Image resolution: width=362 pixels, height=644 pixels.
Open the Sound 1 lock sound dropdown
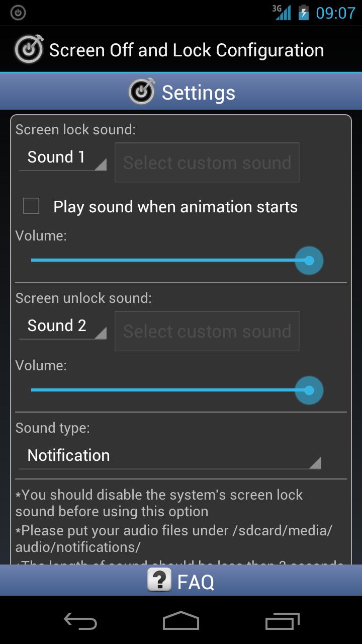coord(63,158)
